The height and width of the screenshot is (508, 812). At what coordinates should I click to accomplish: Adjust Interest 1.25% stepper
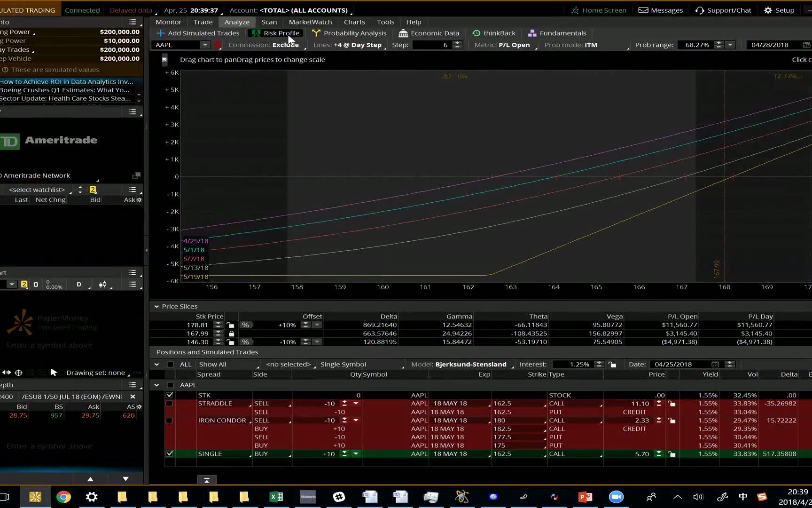click(x=599, y=364)
